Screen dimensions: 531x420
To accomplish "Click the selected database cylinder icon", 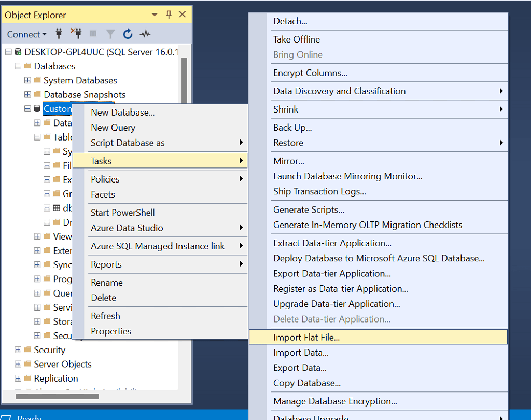I will [37, 108].
